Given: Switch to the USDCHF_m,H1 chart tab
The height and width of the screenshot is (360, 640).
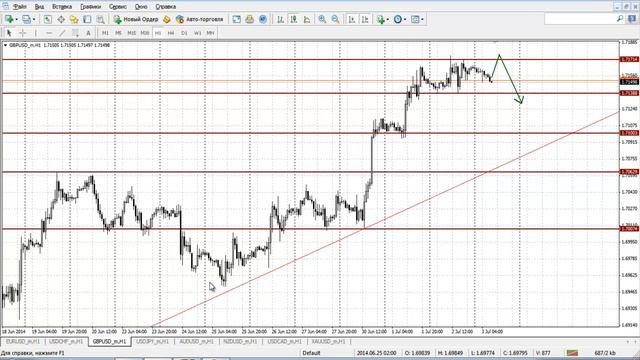Looking at the screenshot, I should point(66,341).
